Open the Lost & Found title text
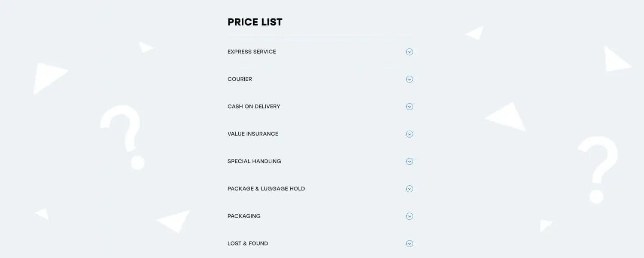The width and height of the screenshot is (644, 258). click(x=248, y=244)
